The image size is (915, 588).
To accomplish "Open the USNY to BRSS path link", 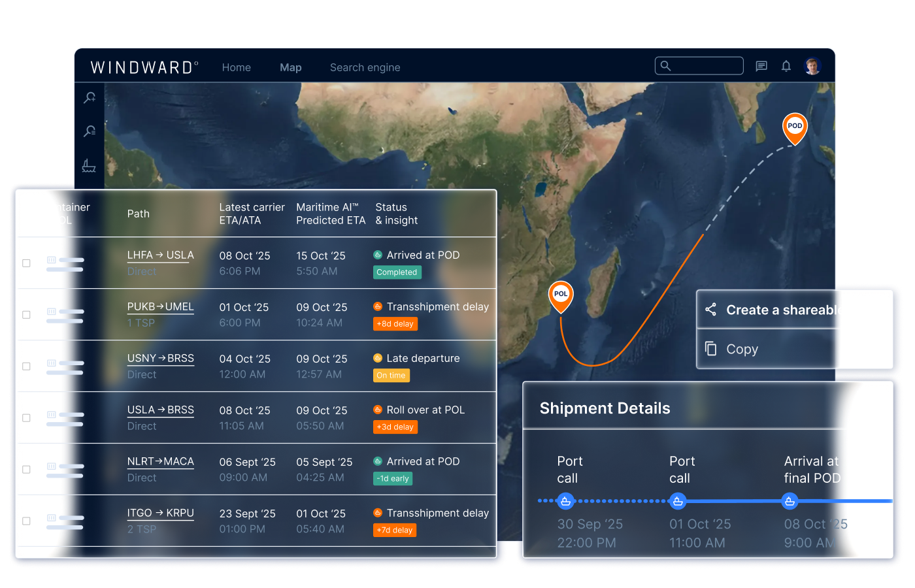I will [160, 359].
